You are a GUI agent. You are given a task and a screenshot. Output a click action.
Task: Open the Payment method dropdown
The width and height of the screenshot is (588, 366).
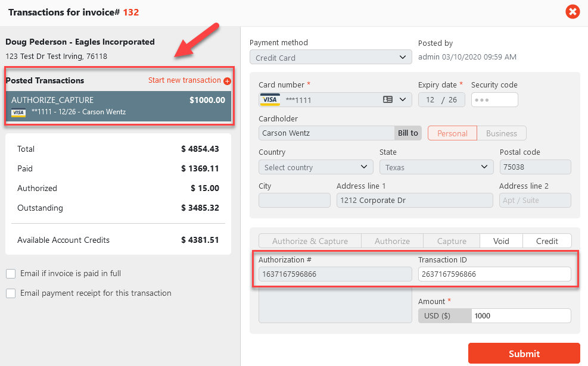coord(331,58)
